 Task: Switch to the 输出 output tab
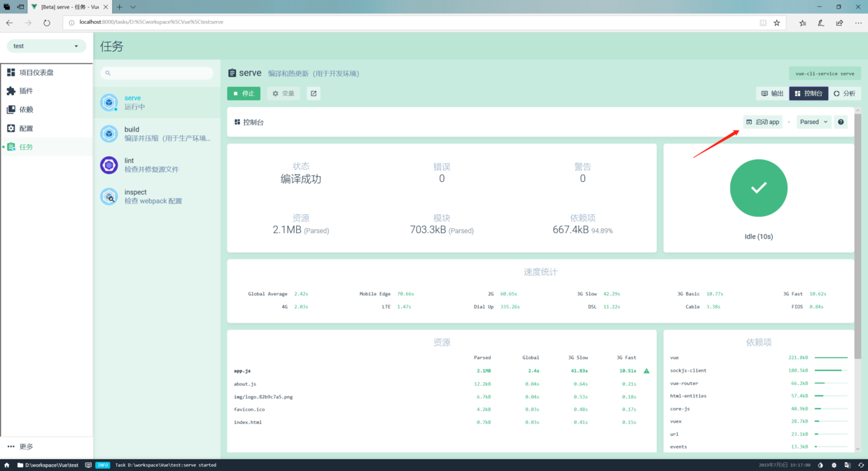point(772,93)
